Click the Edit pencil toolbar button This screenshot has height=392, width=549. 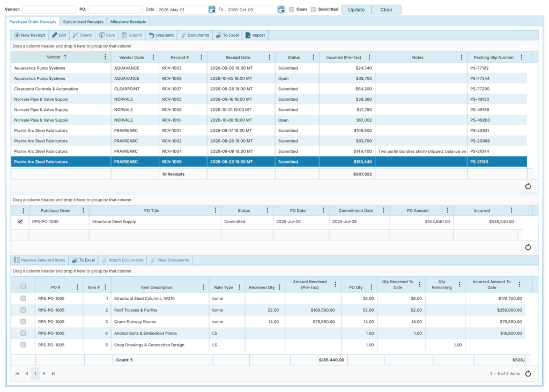click(x=59, y=35)
